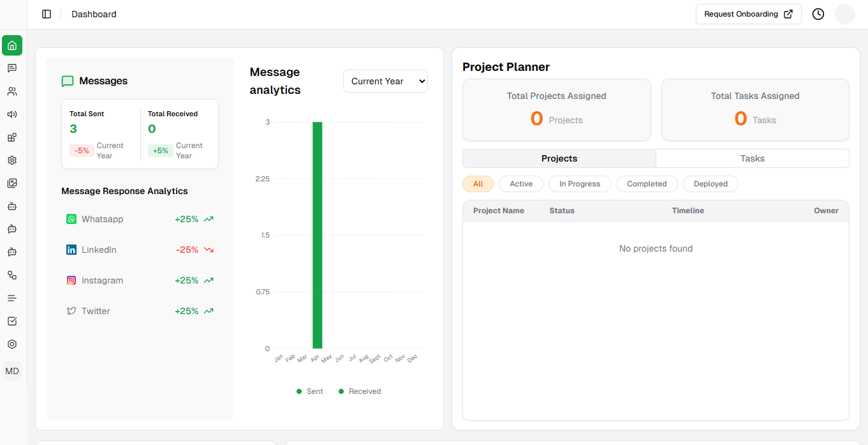Viewport: 868px width, 445px height.
Task: Open the Home dashboard sidebar icon
Action: click(12, 45)
